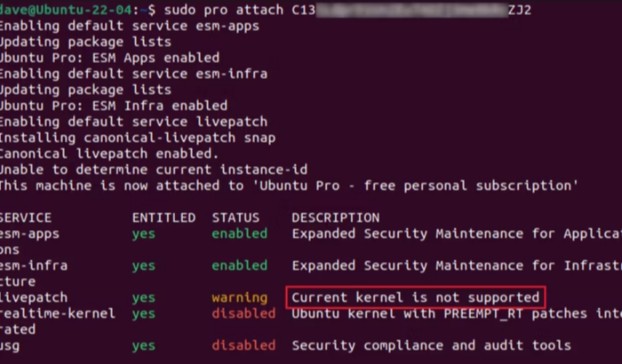Click the green "enabled" status for esm-infra
The height and width of the screenshot is (364, 622).
pyautogui.click(x=239, y=265)
